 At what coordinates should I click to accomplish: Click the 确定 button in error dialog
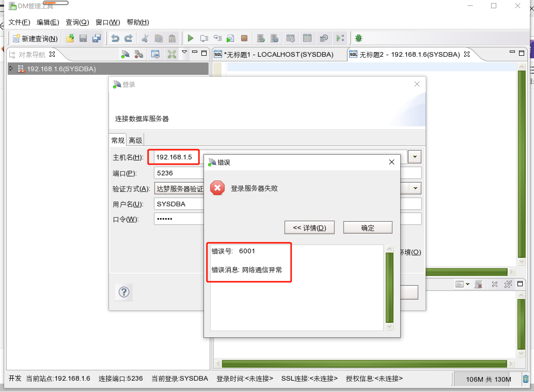tap(367, 228)
